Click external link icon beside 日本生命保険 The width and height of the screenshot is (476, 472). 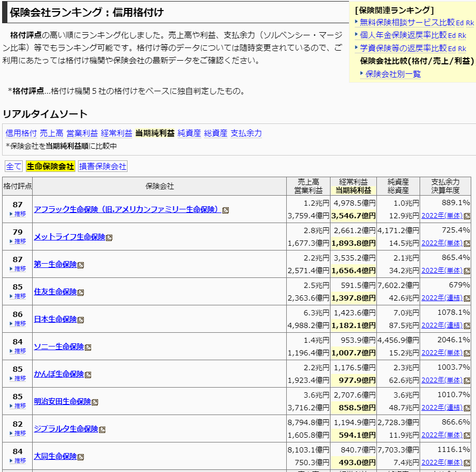(x=81, y=320)
